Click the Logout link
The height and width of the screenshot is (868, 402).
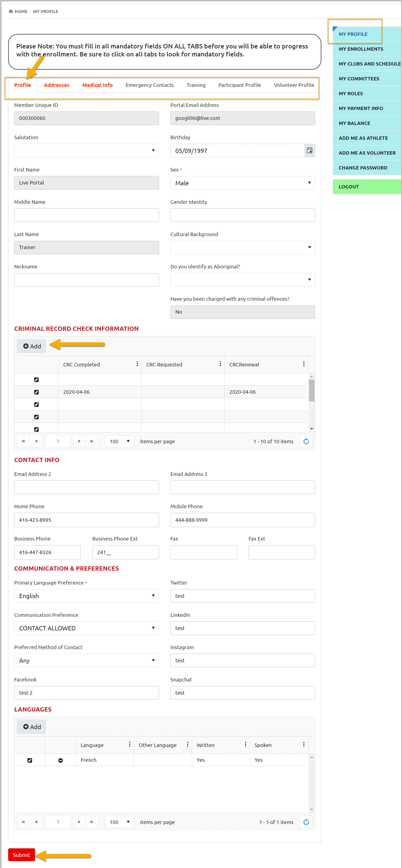tap(367, 187)
